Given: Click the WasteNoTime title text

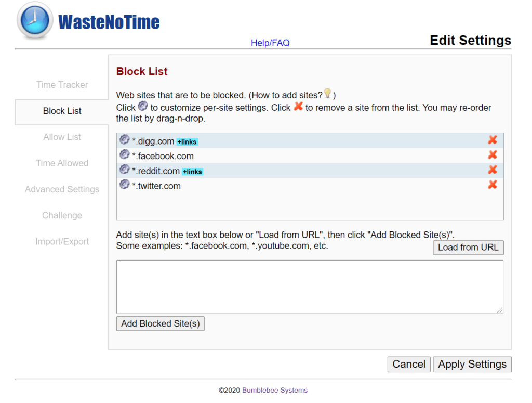Looking at the screenshot, I should click(109, 22).
